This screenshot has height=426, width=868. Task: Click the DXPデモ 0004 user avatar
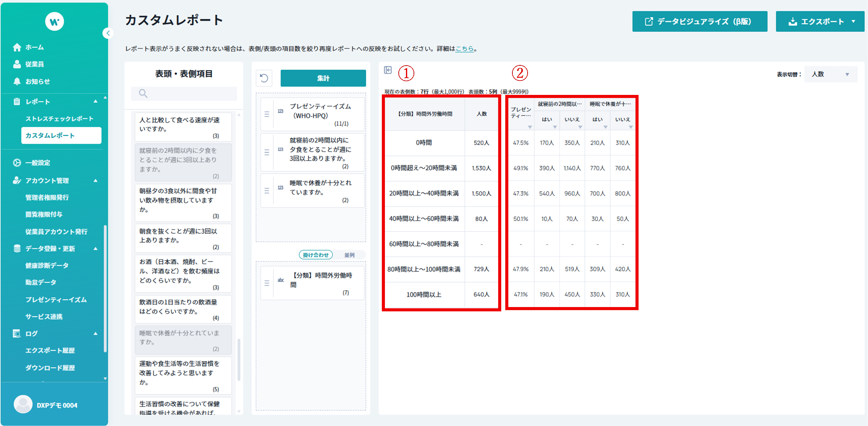tap(23, 404)
